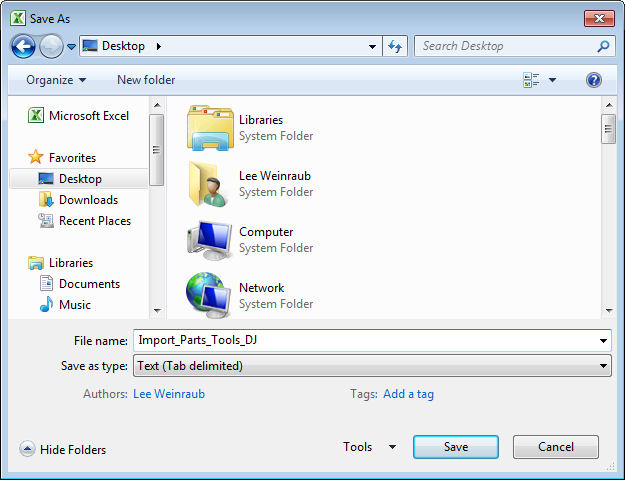The width and height of the screenshot is (625, 480).
Task: Click the Recent Places icon
Action: pos(46,220)
